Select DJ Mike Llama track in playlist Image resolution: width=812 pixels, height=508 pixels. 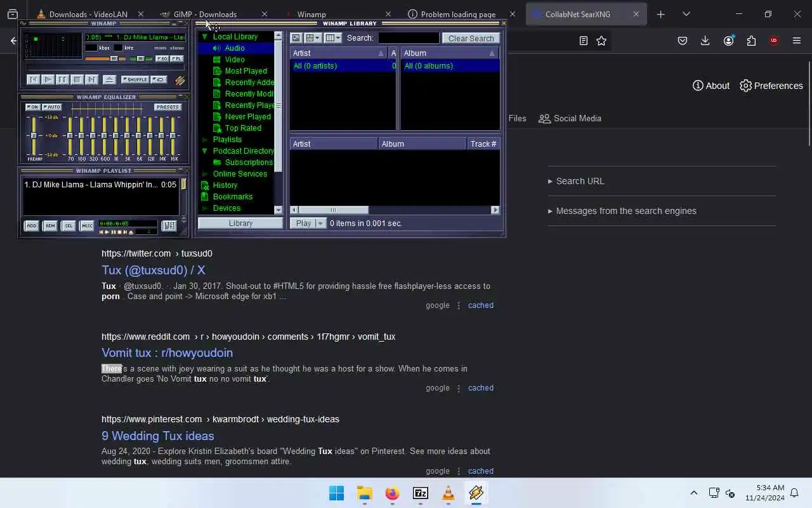coord(100,185)
